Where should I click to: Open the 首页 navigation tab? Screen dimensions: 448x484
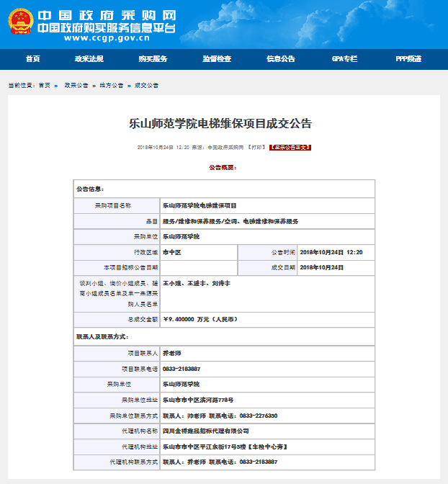[x=32, y=59]
